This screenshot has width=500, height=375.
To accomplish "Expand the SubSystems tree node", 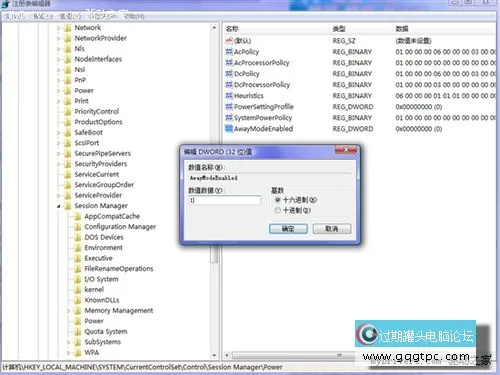I will [x=69, y=342].
